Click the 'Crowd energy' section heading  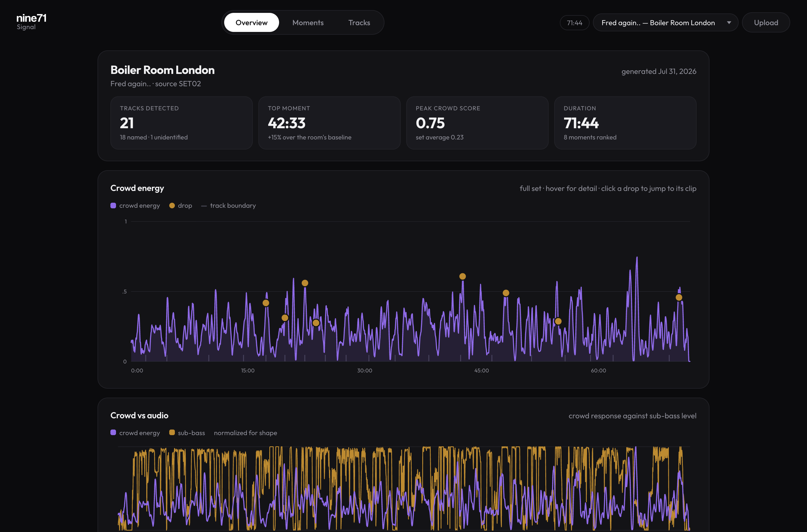(x=137, y=188)
